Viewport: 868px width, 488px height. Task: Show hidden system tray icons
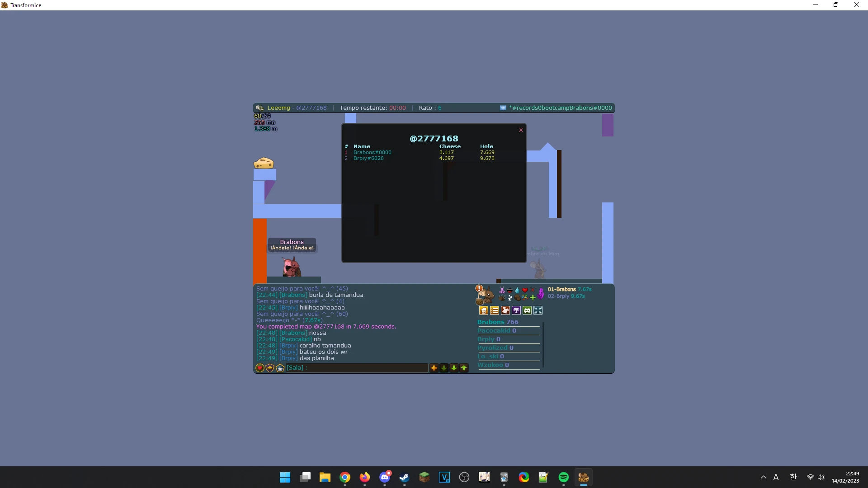tap(764, 478)
